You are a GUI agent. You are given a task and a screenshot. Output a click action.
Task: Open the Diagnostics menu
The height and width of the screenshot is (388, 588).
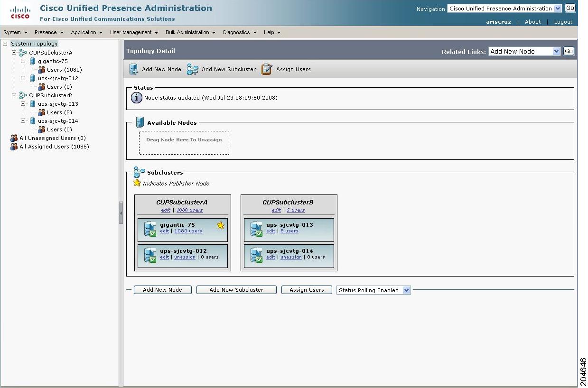(240, 32)
